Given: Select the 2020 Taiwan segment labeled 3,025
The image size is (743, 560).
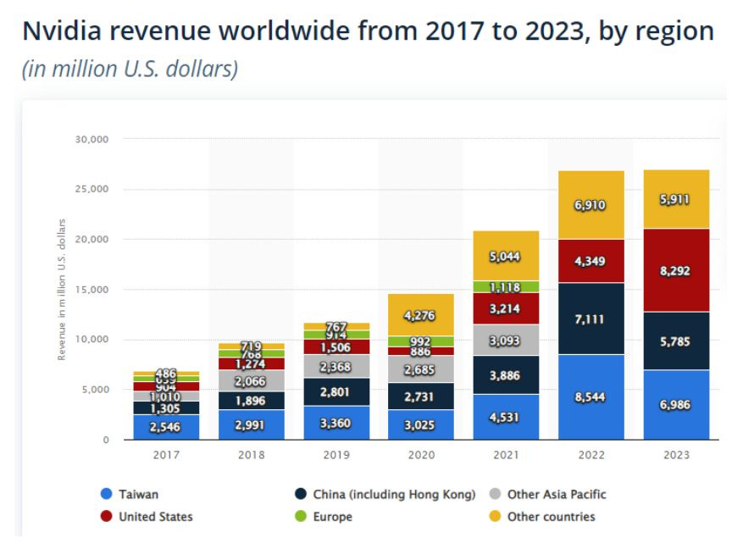Looking at the screenshot, I should coord(421,424).
